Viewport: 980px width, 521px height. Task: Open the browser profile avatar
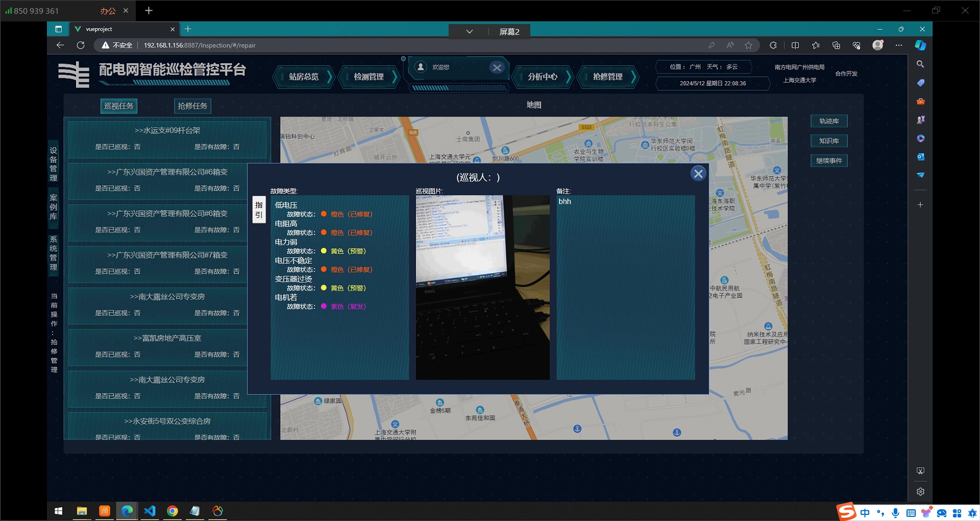pos(878,45)
